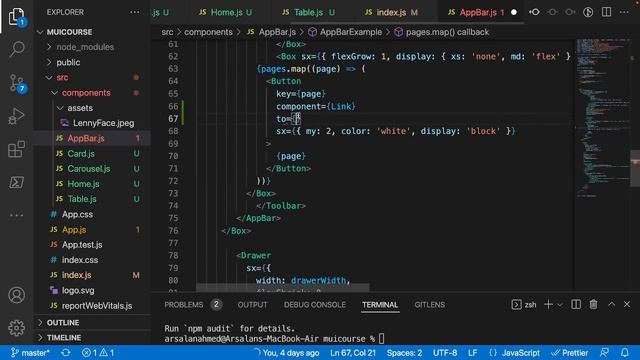Close the bottom panel

coord(627,304)
